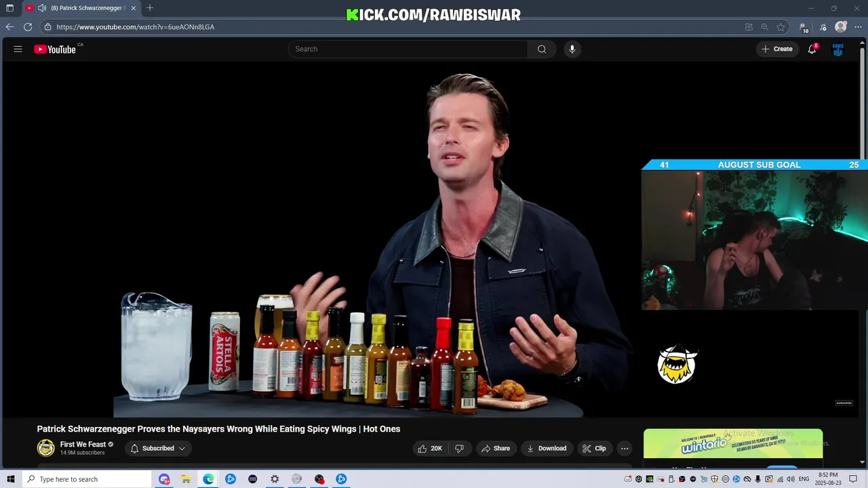The width and height of the screenshot is (868, 488).
Task: Mute the tab via speaker icon
Action: 42,8
